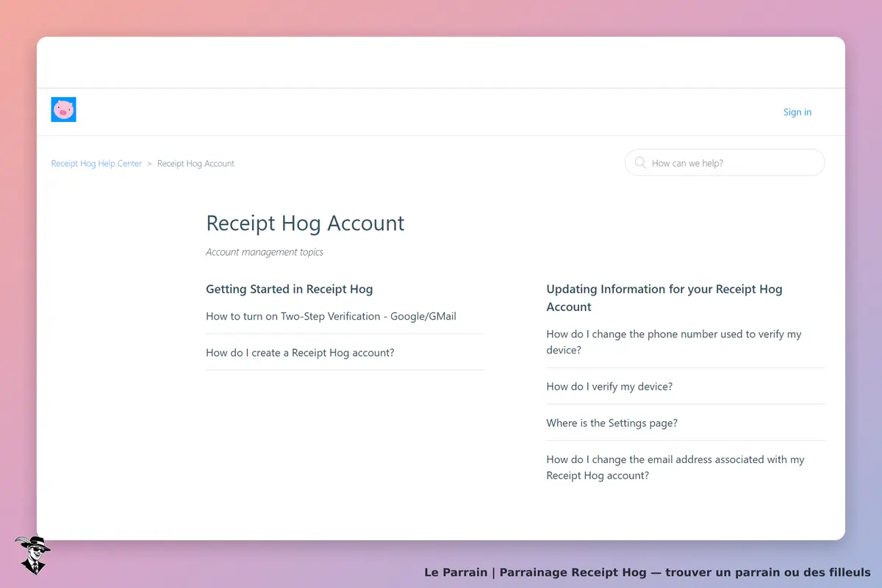Open Getting Started in Receipt Hog section

pos(289,289)
